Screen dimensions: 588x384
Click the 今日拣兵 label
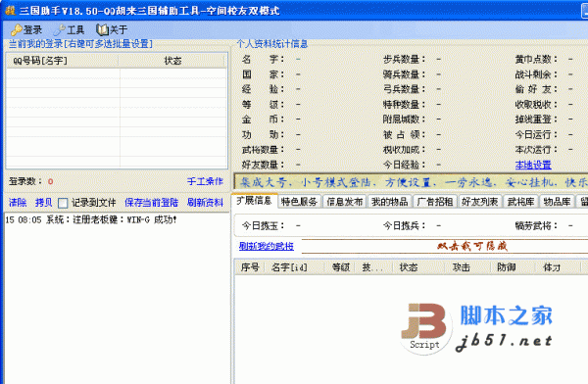tap(404, 225)
